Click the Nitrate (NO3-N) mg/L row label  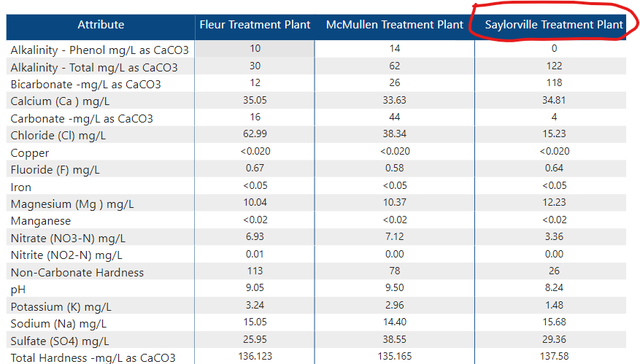68,239
